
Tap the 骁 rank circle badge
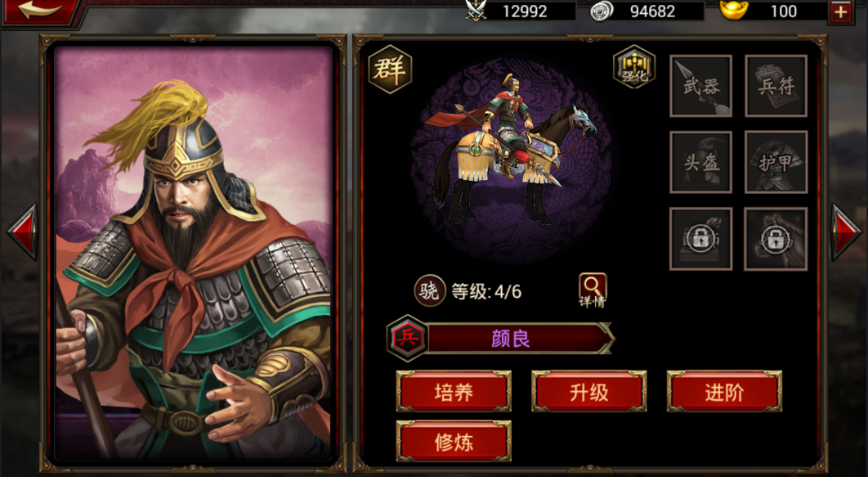coord(430,290)
